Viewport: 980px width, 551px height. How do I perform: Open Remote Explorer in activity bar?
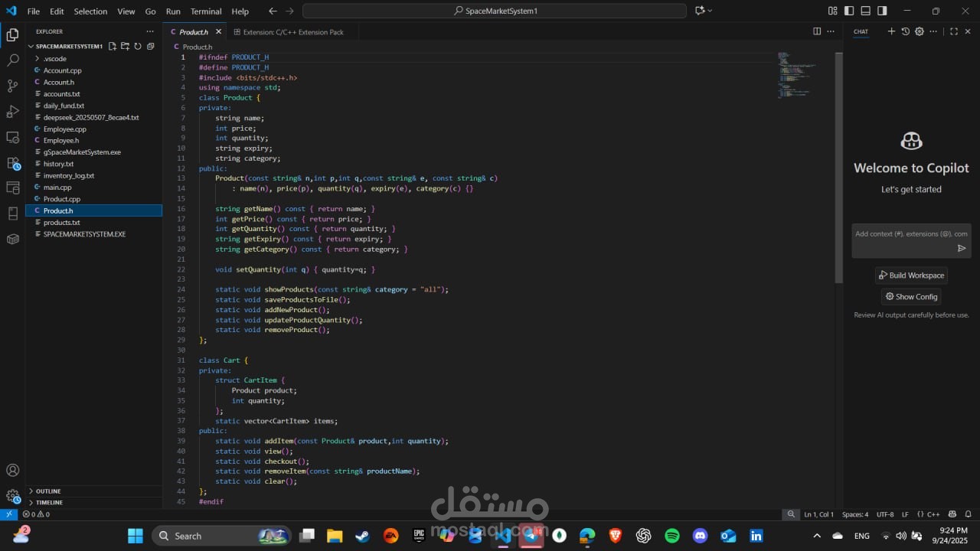(12, 138)
